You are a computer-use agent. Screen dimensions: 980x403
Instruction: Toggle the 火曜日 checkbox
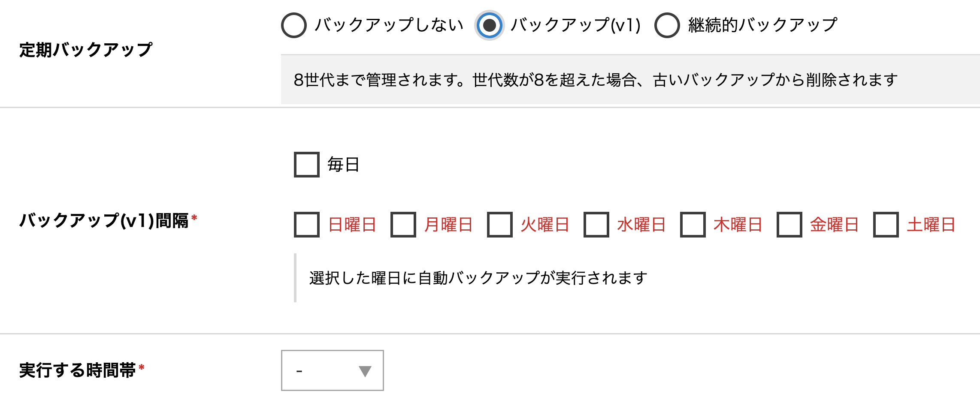tap(500, 225)
